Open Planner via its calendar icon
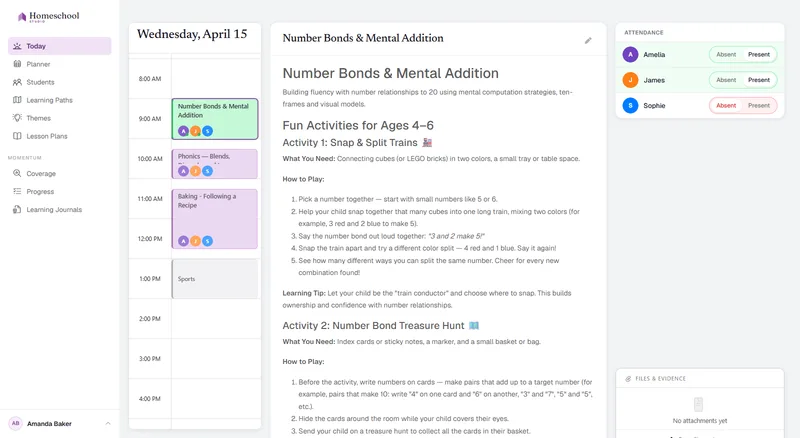The width and height of the screenshot is (800, 438). 17,64
